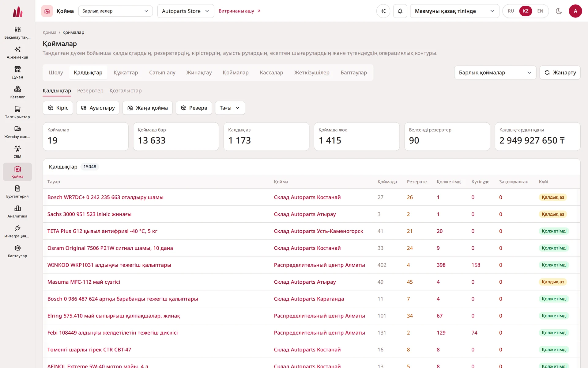Expand the Барлық иелер dropdown
This screenshot has width=588, height=368.
point(115,11)
